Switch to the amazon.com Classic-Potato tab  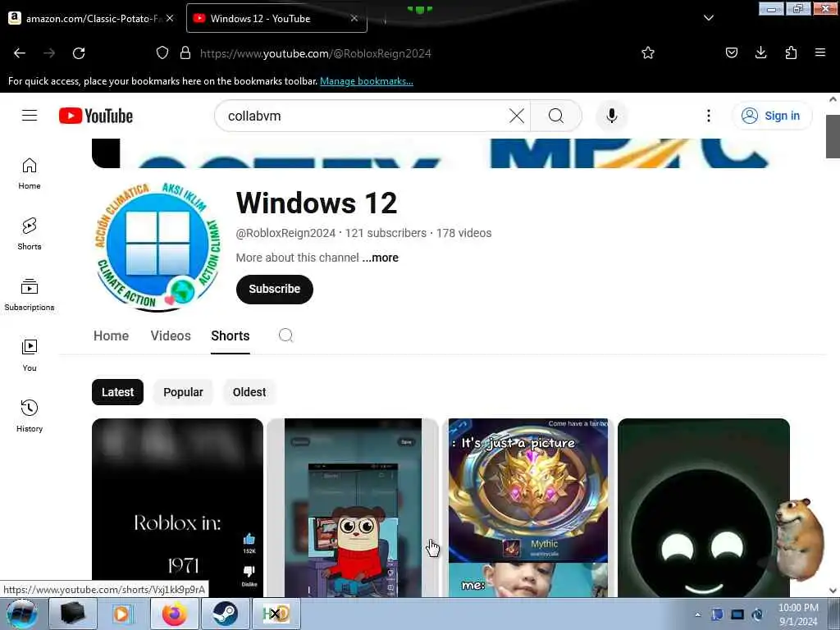89,18
